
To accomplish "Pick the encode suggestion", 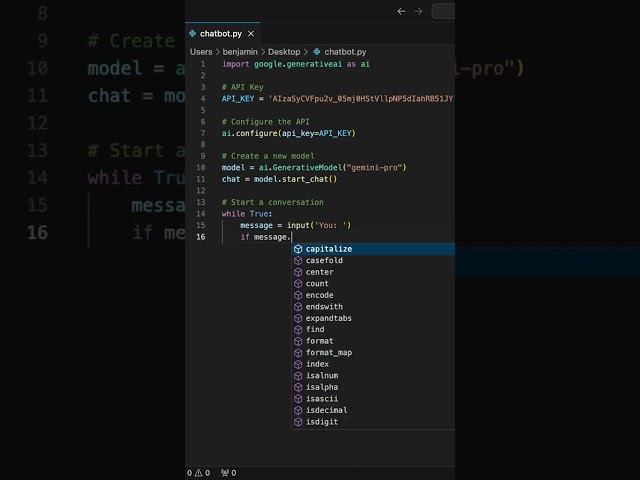I will [373, 295].
